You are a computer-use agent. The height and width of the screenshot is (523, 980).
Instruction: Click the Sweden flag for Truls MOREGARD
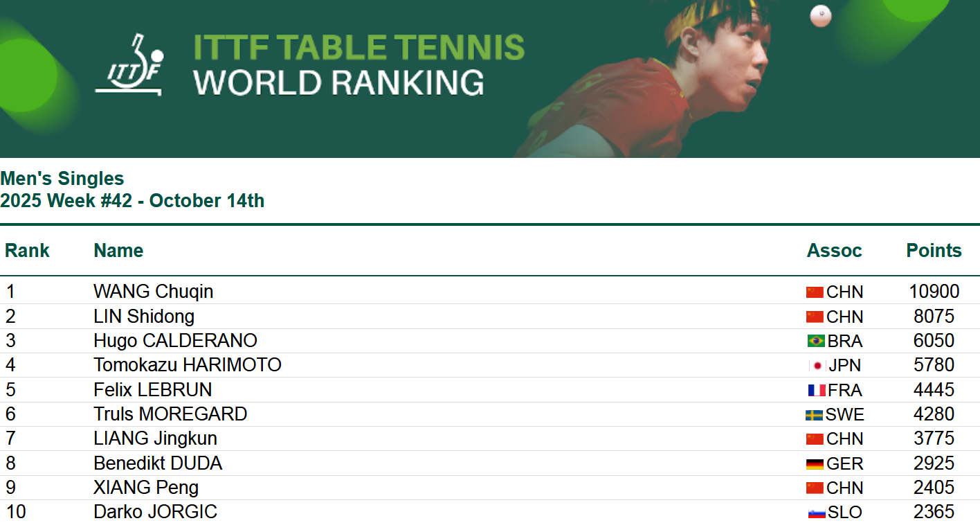[814, 415]
